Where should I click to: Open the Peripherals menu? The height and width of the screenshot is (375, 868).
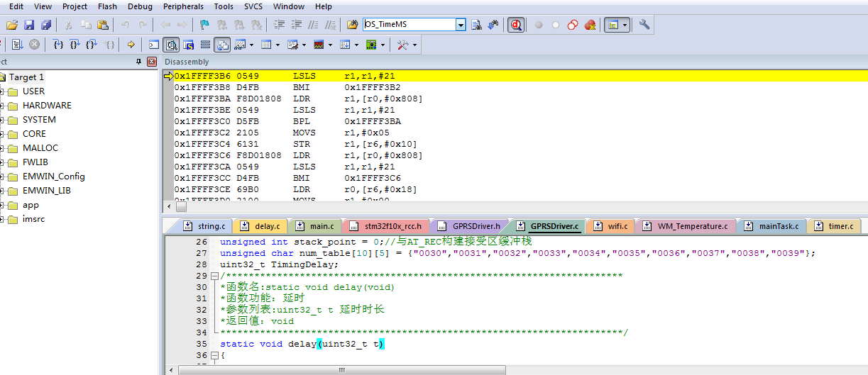[x=183, y=6]
